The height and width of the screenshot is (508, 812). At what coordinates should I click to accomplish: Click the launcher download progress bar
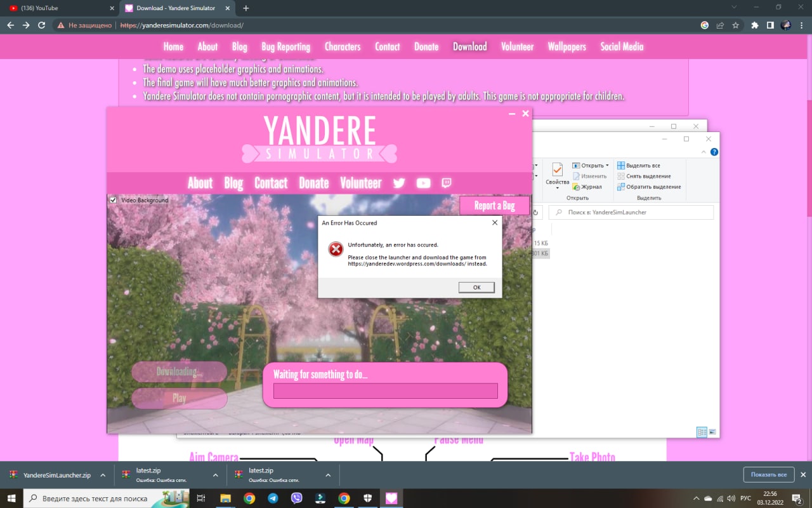[386, 391]
